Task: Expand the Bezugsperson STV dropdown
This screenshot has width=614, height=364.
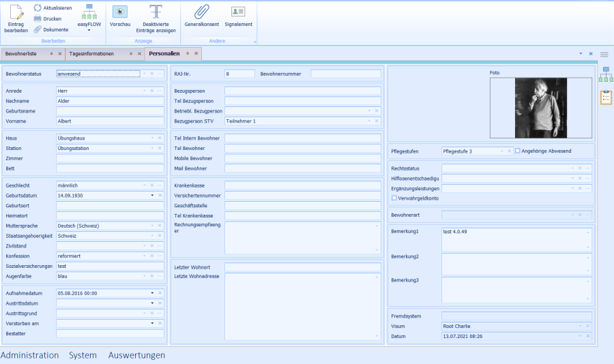Action: [369, 121]
